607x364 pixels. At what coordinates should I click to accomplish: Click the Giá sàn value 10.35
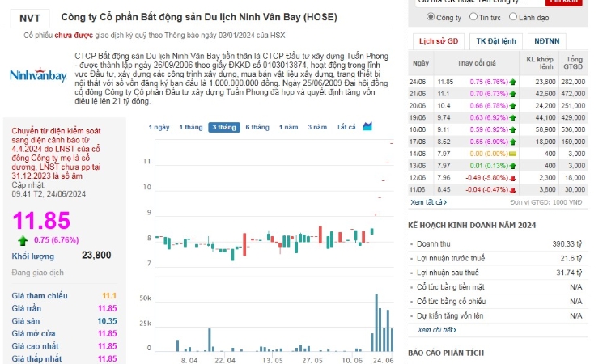pos(107,321)
